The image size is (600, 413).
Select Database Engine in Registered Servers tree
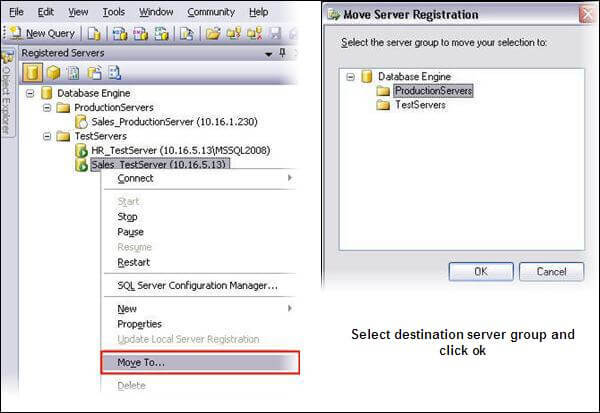(x=94, y=93)
